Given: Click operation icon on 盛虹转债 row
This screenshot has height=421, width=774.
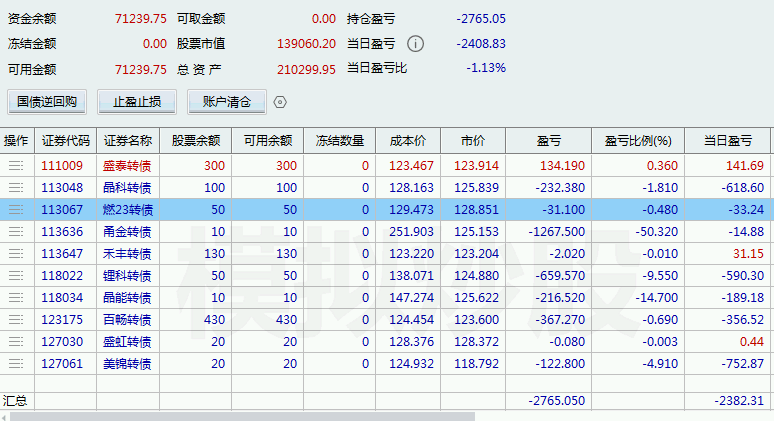Looking at the screenshot, I should [16, 342].
